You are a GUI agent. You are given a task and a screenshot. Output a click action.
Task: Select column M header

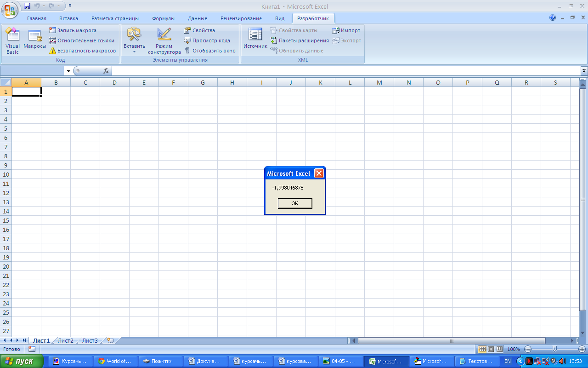(379, 82)
